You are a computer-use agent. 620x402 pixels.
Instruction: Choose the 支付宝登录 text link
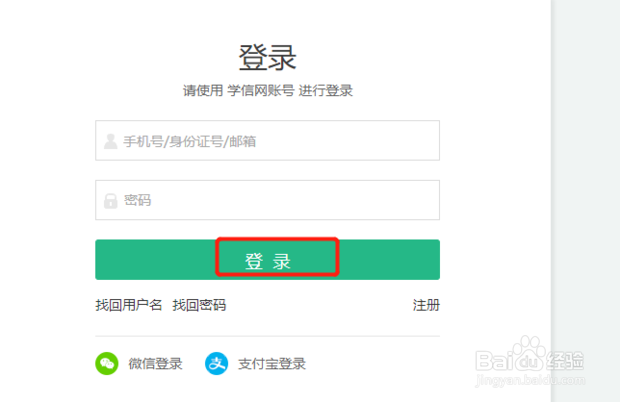pos(272,364)
